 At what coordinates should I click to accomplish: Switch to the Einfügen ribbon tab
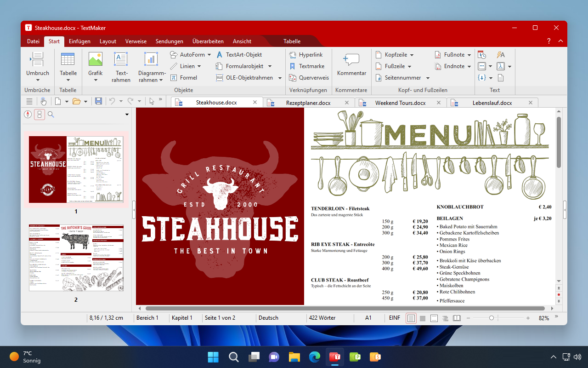79,41
